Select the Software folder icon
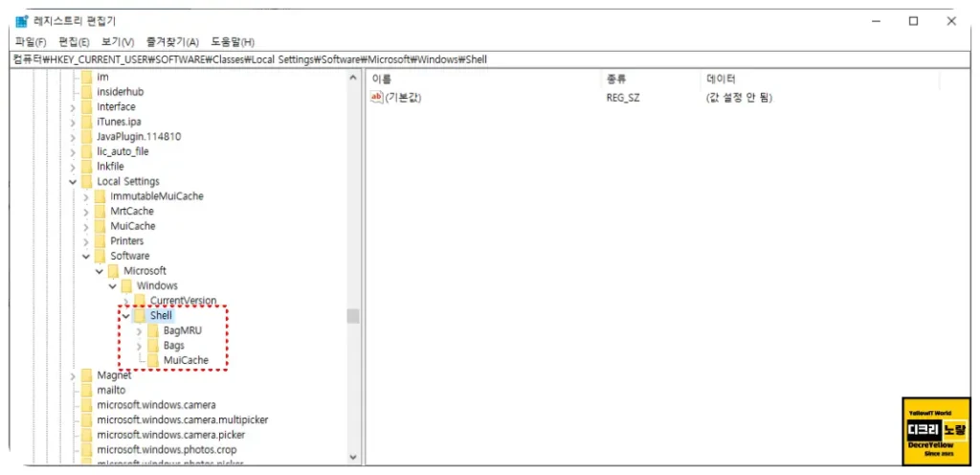The width and height of the screenshot is (980, 475). [100, 257]
